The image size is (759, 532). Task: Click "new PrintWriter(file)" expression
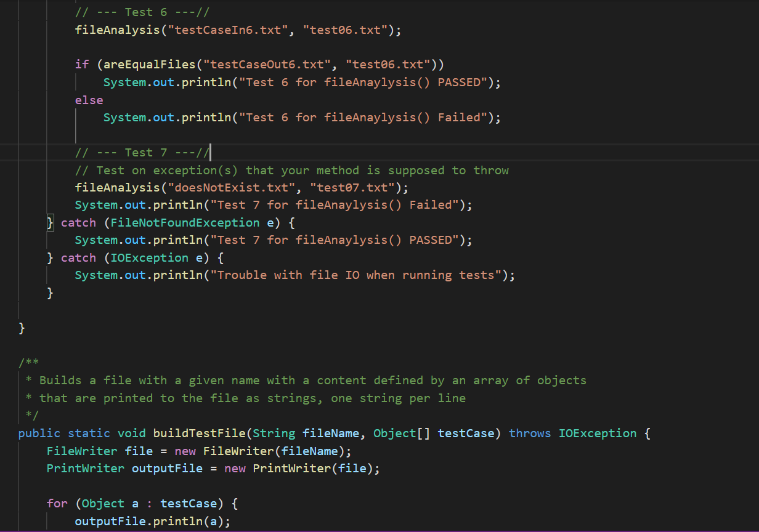click(x=299, y=469)
